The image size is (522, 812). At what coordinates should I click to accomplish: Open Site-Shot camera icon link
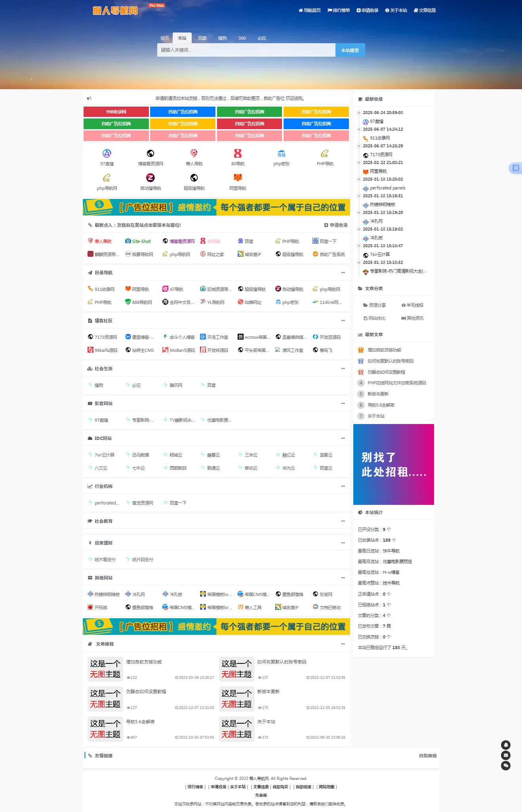tap(138, 241)
